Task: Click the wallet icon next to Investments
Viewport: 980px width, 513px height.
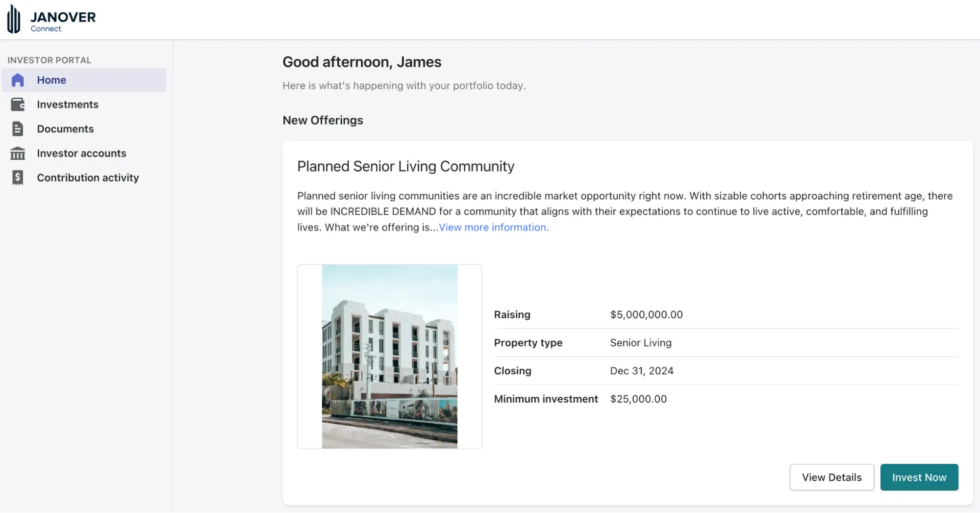Action: 18,104
